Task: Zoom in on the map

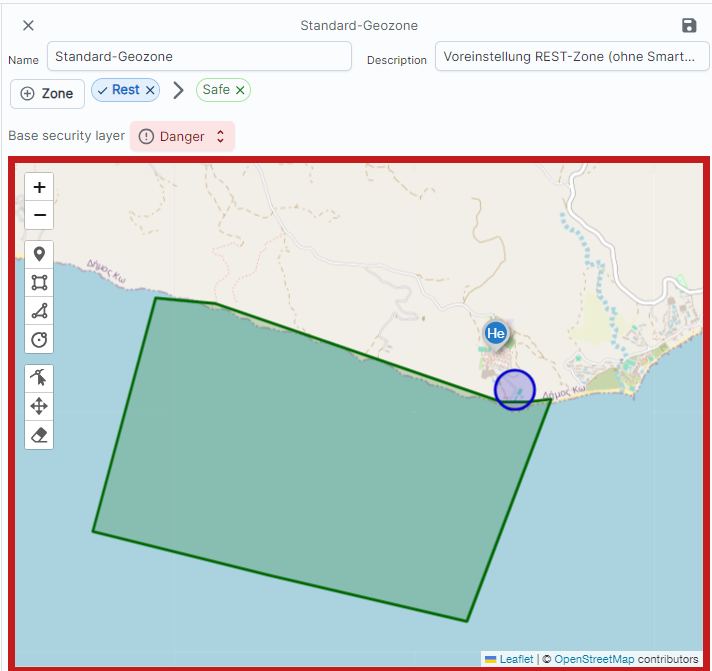Action: [39, 187]
